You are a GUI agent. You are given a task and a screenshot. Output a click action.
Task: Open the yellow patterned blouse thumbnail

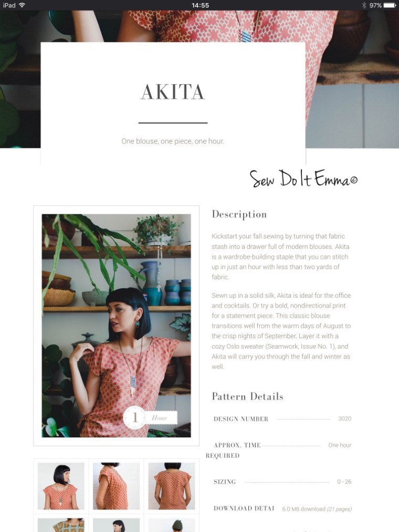[61, 525]
